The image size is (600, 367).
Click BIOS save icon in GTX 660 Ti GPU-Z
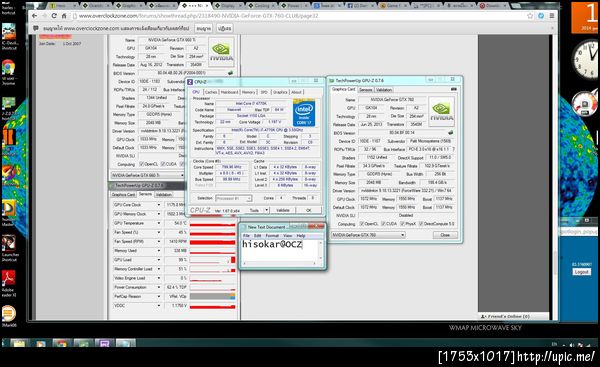[230, 73]
